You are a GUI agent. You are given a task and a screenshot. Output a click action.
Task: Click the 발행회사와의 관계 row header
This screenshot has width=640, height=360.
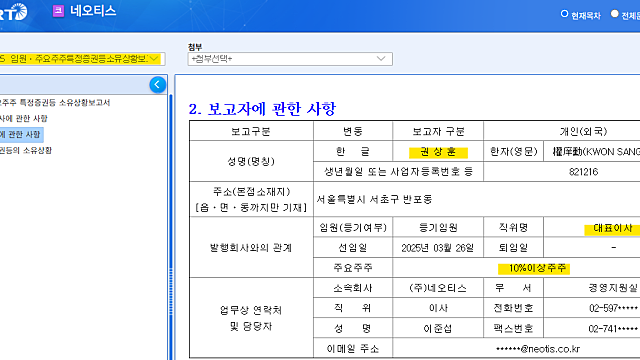[251, 248]
